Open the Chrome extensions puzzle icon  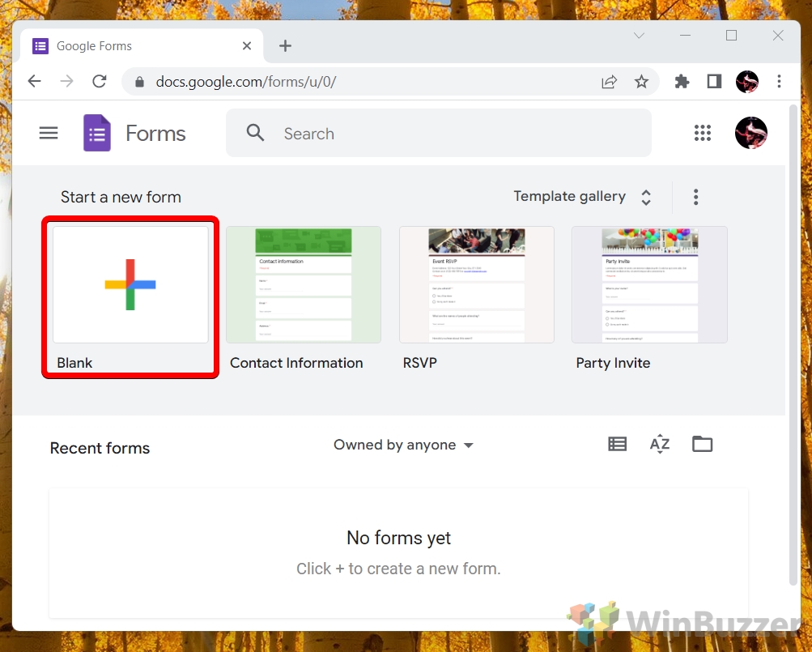pos(682,81)
